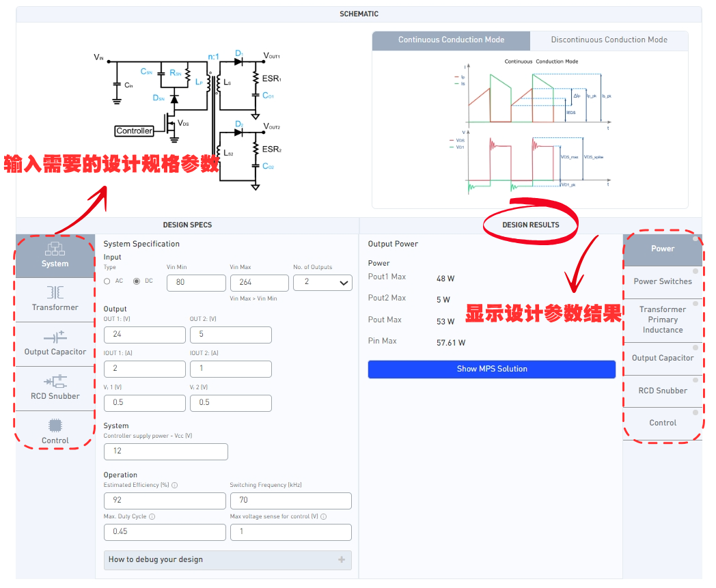
Task: Click the Switching Frequency field
Action: pyautogui.click(x=291, y=501)
